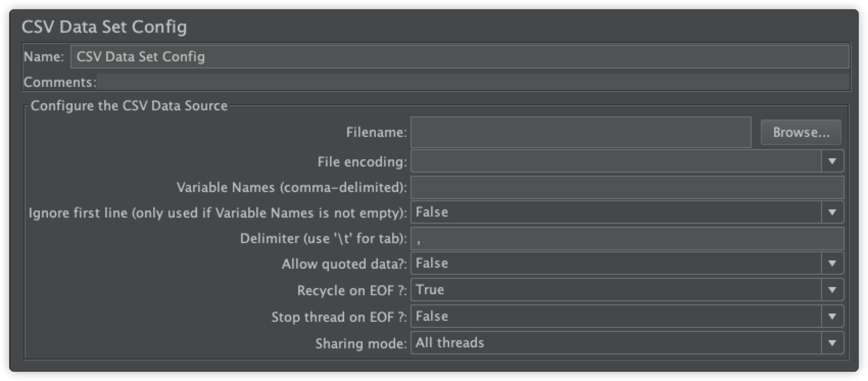Select the current All threads sharing value

point(449,343)
